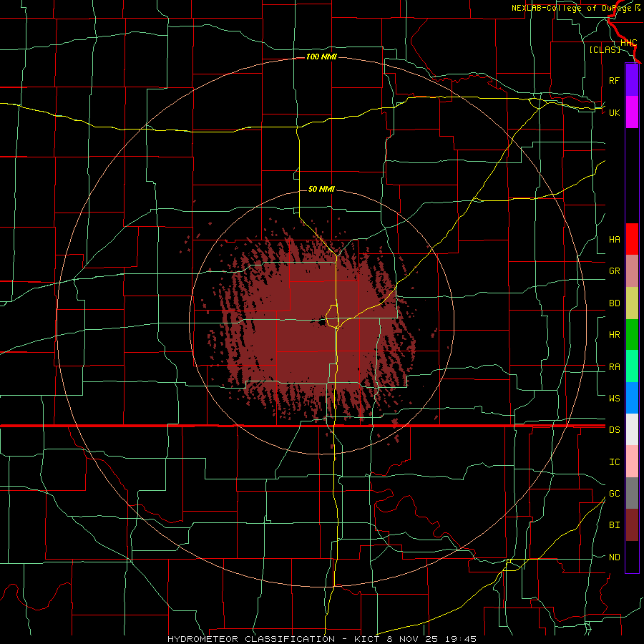Click the GC gray legend swatch
Screen dimensions: 644x644
(632, 493)
